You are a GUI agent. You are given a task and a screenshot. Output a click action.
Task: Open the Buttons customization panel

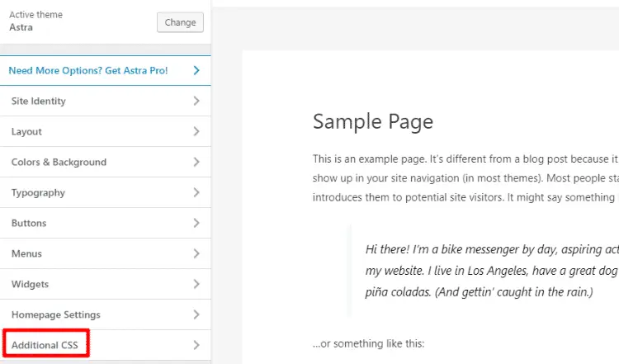pos(29,223)
